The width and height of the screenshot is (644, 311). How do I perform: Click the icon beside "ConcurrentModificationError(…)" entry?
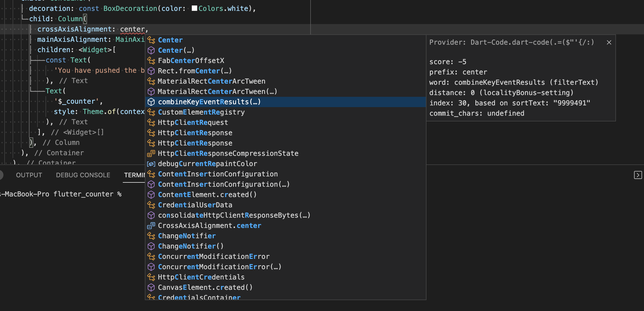click(x=151, y=267)
